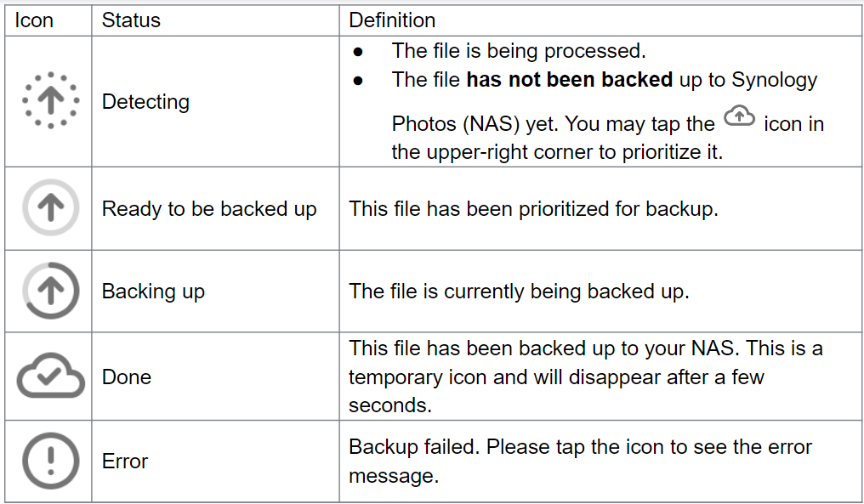
Task: Tap the Ready to be backed up arrow icon
Action: point(50,208)
